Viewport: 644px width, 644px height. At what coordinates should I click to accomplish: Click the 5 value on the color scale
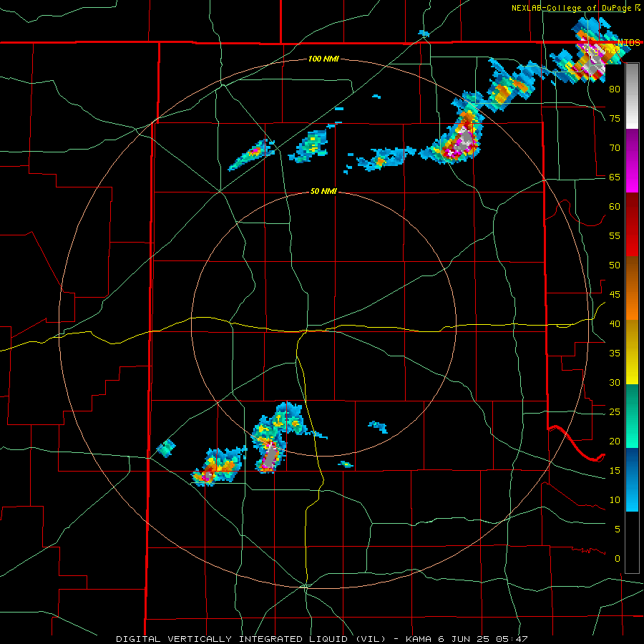[617, 530]
